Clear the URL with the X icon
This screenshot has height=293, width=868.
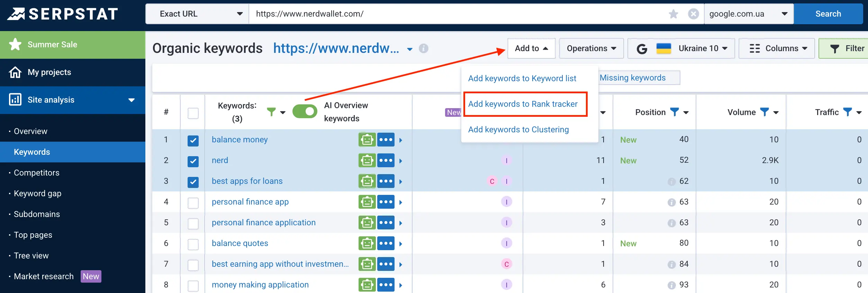(x=693, y=14)
